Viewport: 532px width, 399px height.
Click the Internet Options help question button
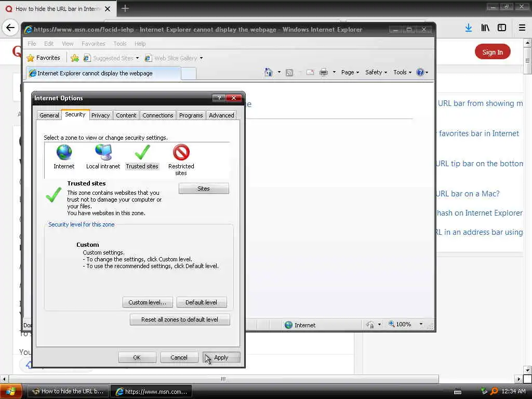[219, 98]
